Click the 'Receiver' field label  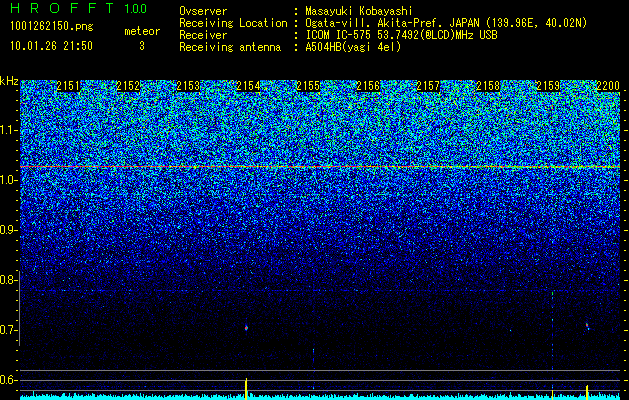pos(203,35)
